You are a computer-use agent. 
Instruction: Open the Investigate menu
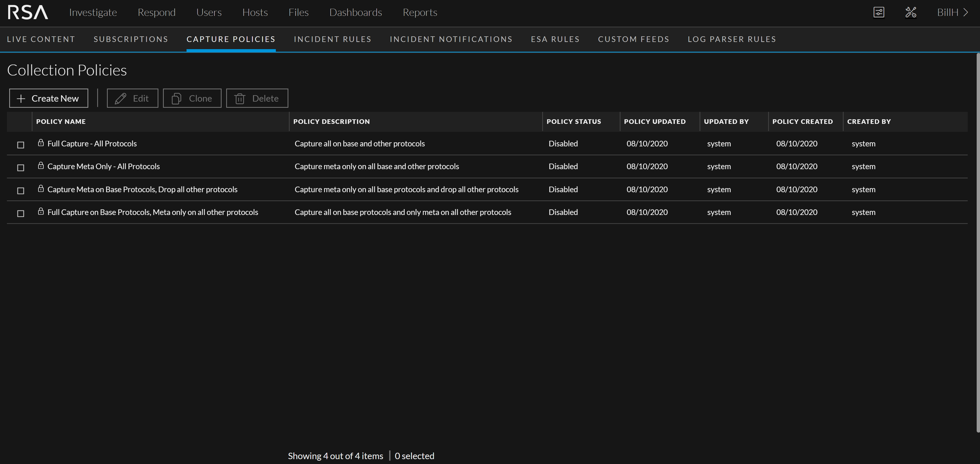coord(93,12)
